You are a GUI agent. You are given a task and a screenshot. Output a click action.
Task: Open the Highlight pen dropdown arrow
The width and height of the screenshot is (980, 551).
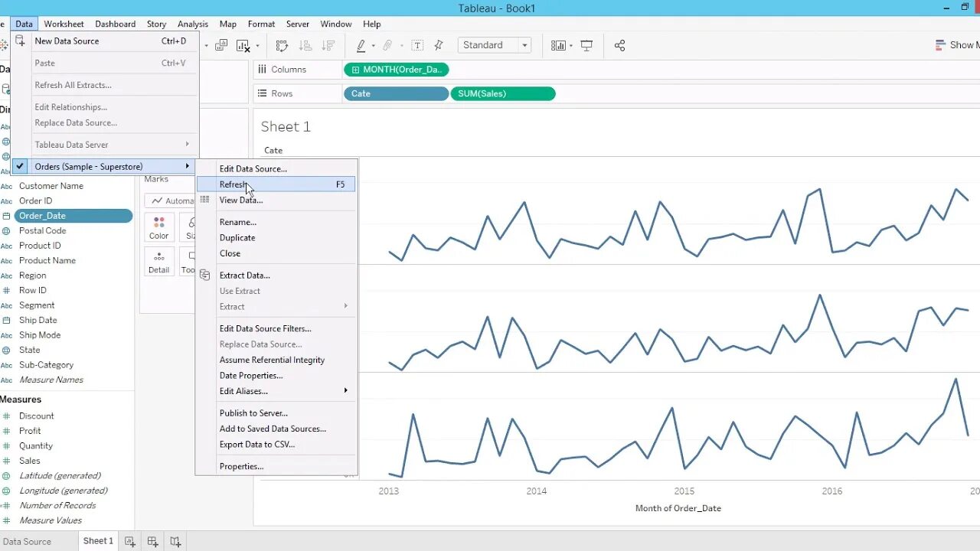click(x=373, y=45)
